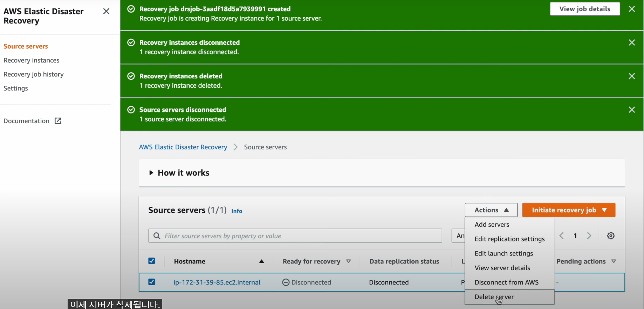Dismiss the Recovery job created notification

[x=632, y=9]
